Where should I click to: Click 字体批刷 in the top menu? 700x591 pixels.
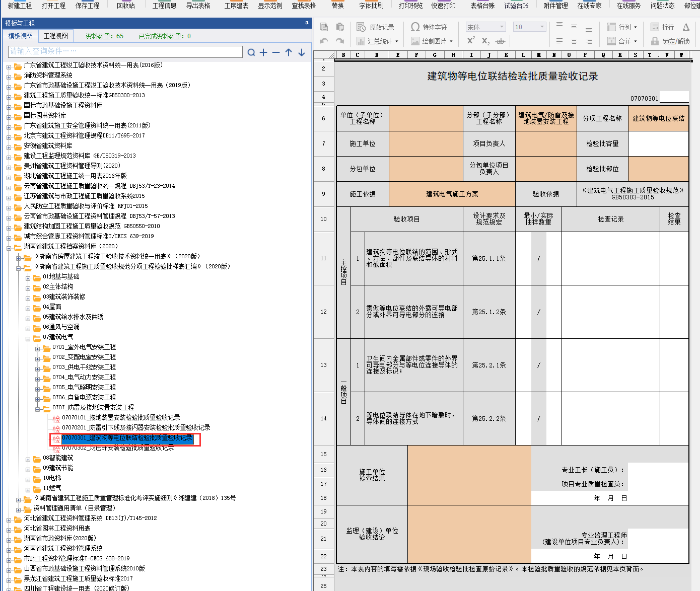(371, 6)
